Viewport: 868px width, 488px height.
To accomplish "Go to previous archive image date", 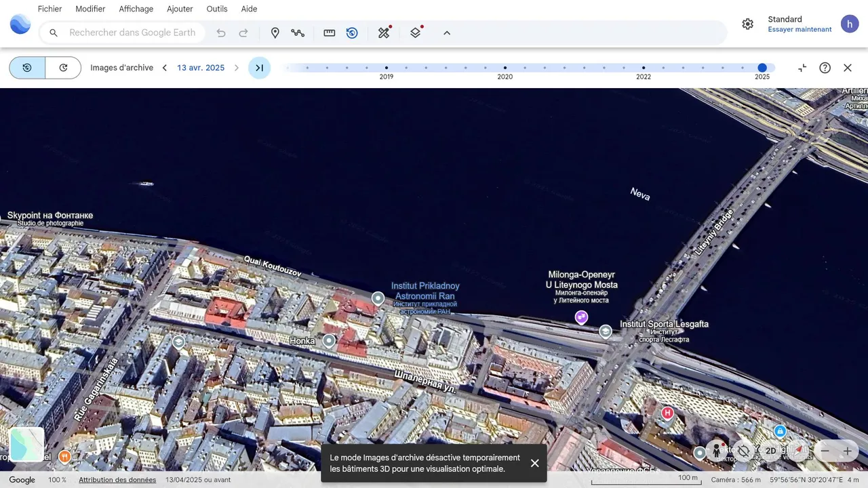I will tap(164, 68).
